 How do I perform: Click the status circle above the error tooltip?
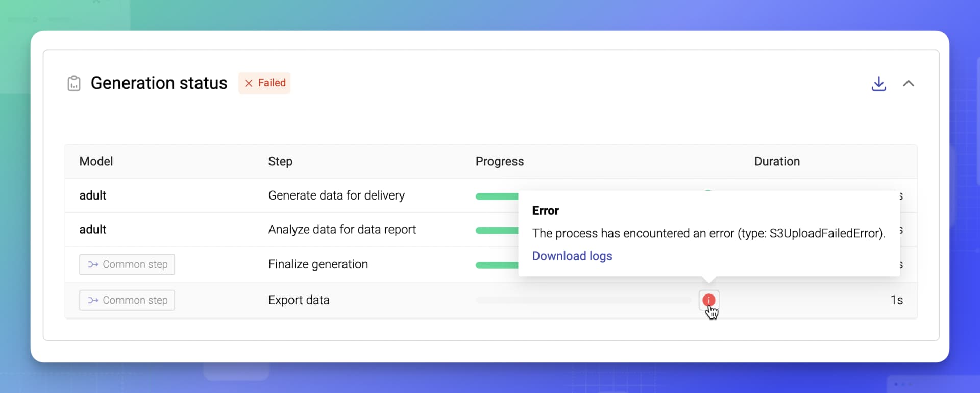pos(709,191)
